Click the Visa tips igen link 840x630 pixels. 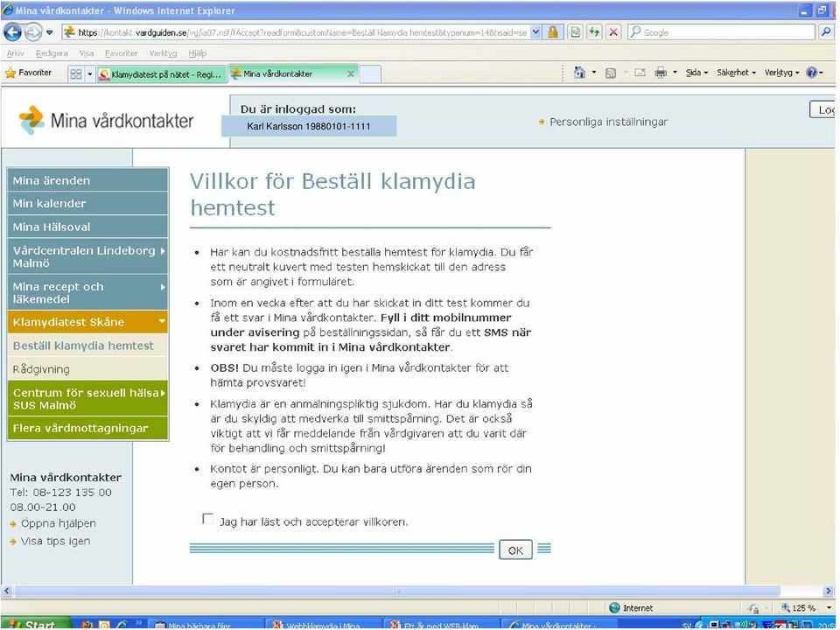click(56, 541)
